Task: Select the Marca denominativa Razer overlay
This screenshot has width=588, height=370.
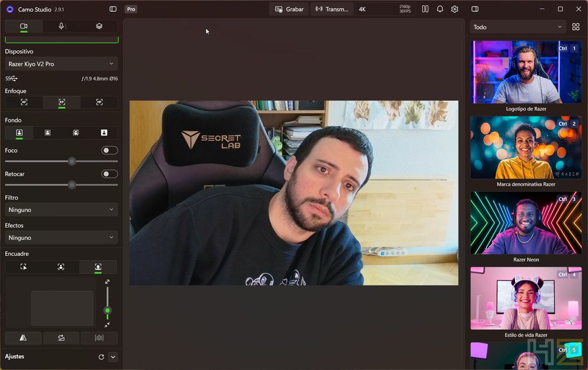Action: coord(526,147)
